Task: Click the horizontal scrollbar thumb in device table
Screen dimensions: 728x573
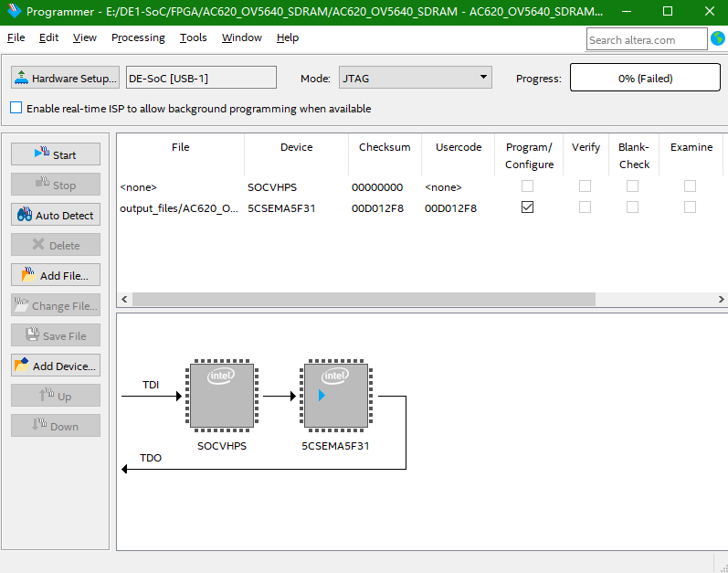Action: [364, 299]
